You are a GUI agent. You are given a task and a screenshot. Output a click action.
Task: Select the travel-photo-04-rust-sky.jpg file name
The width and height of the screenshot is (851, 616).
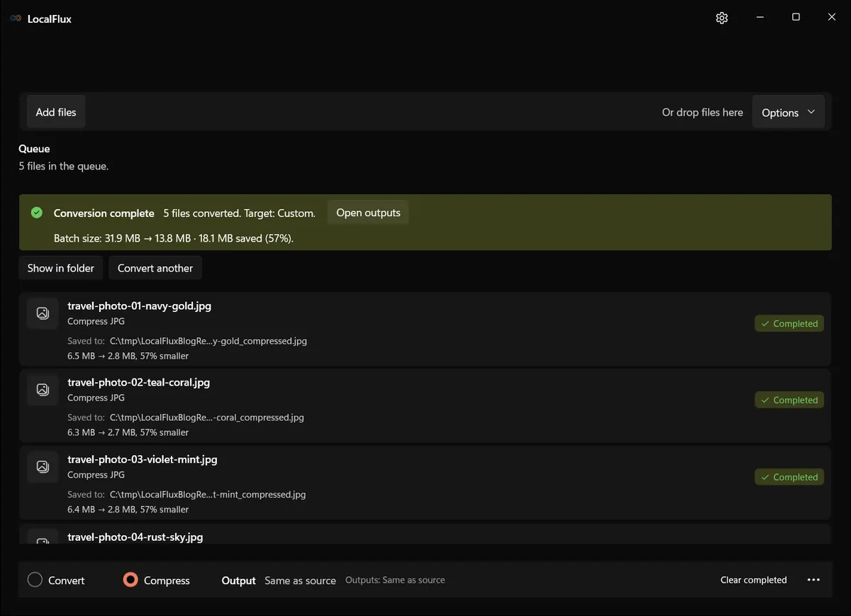point(135,537)
